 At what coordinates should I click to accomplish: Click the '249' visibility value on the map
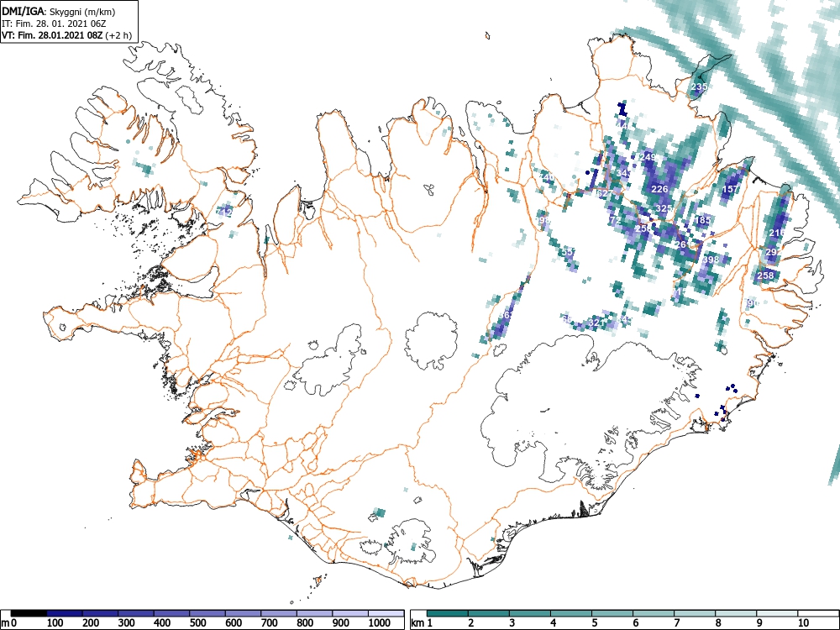[x=648, y=158]
